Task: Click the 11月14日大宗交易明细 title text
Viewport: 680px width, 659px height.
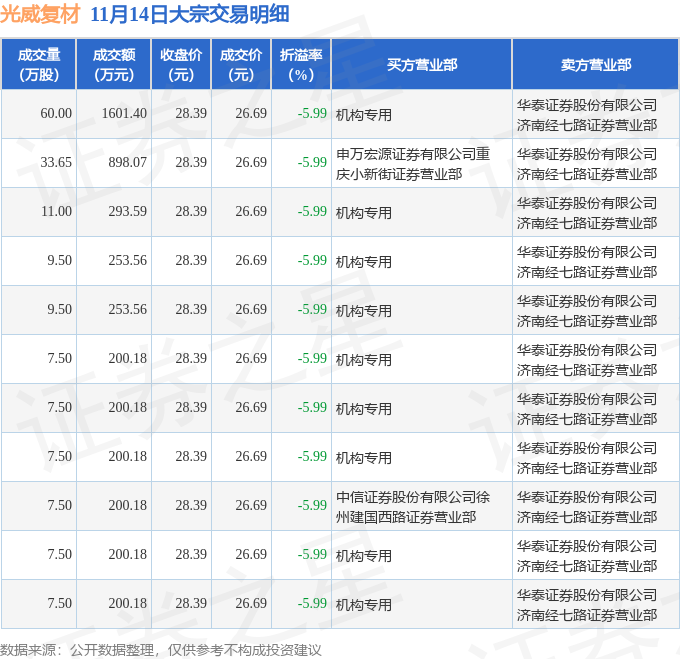Action: (x=189, y=15)
